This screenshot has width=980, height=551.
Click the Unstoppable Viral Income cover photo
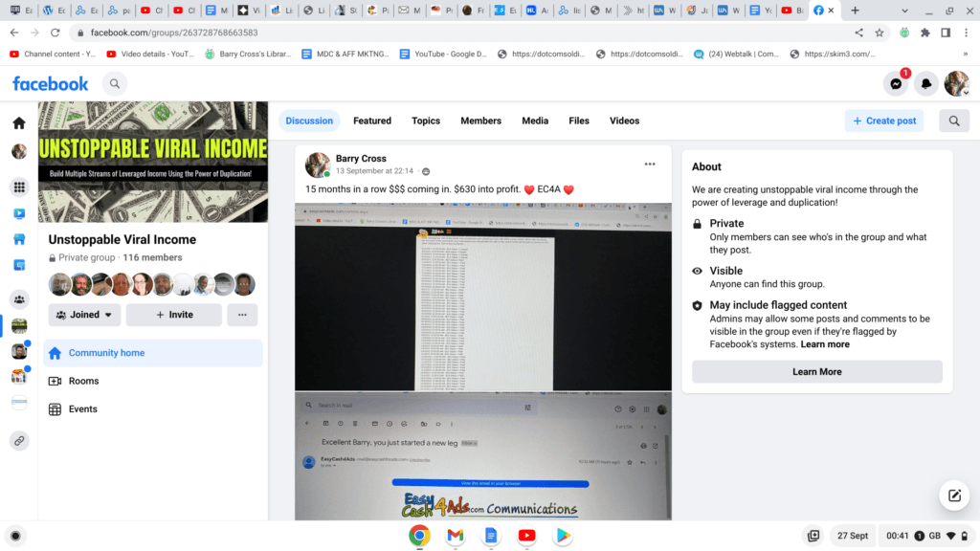(x=153, y=162)
